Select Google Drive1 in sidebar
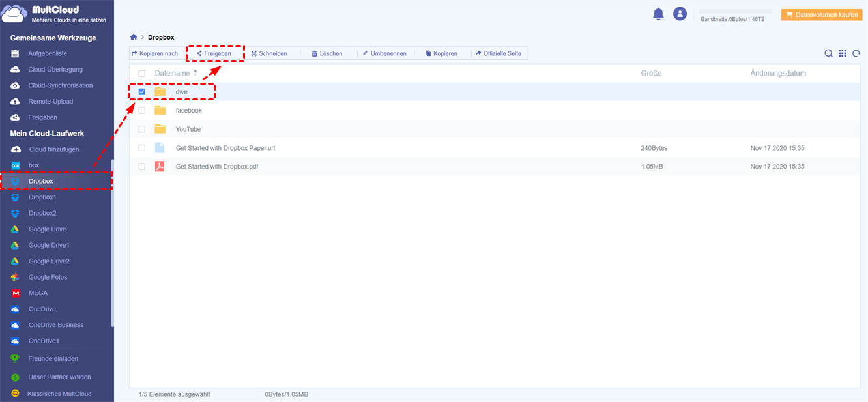The width and height of the screenshot is (868, 402). pos(49,245)
